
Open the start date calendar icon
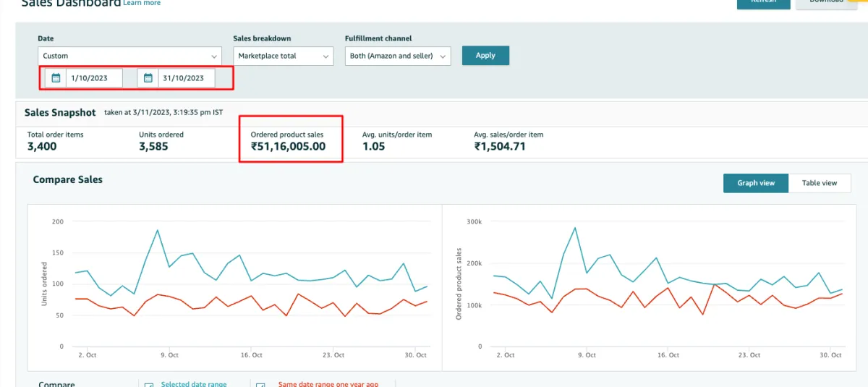[x=56, y=78]
